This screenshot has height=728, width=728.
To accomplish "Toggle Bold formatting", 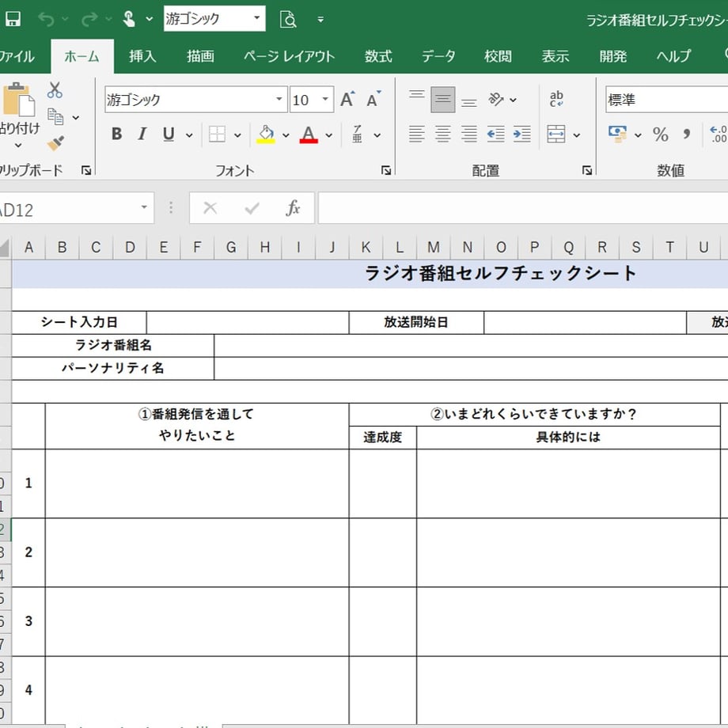I will (x=116, y=135).
